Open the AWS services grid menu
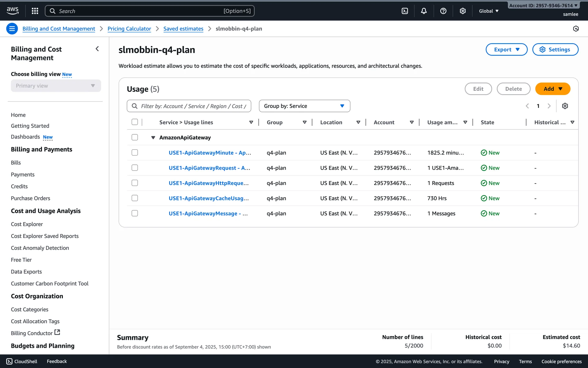This screenshot has width=588, height=368. click(x=35, y=11)
